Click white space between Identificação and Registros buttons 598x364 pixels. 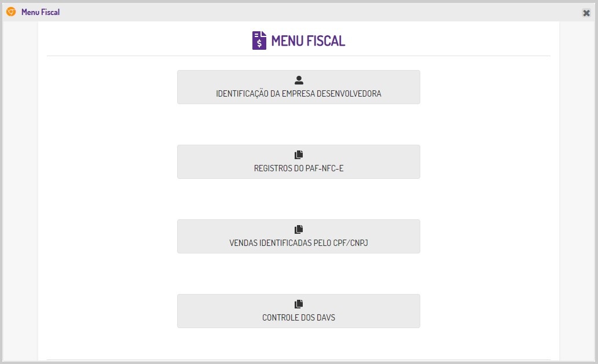(299, 124)
